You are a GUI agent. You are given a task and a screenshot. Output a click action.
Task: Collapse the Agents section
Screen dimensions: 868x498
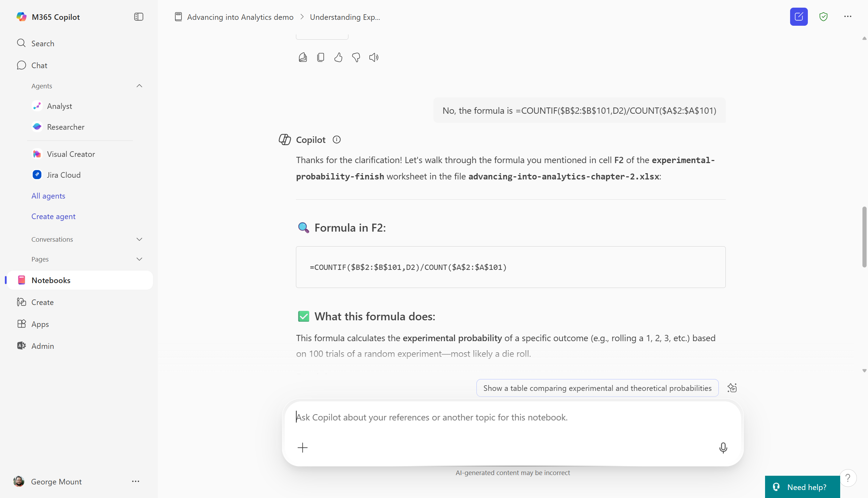(139, 86)
